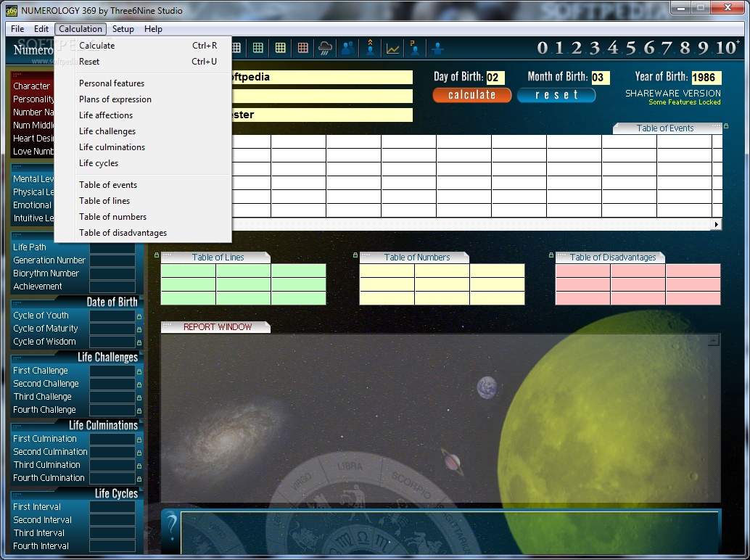This screenshot has height=560, width=750.
Task: Click the number 0 in the header
Action: click(x=541, y=48)
